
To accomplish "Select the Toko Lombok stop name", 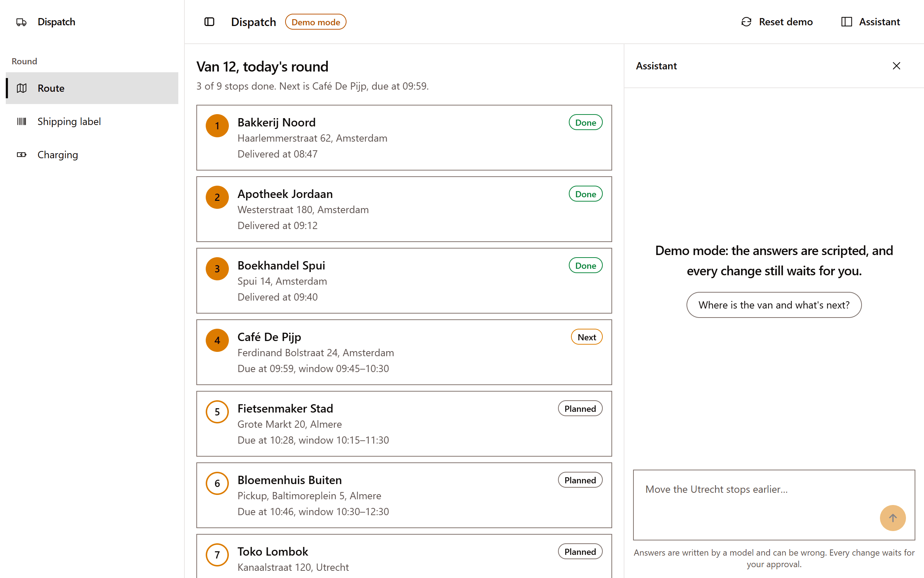I will point(273,551).
